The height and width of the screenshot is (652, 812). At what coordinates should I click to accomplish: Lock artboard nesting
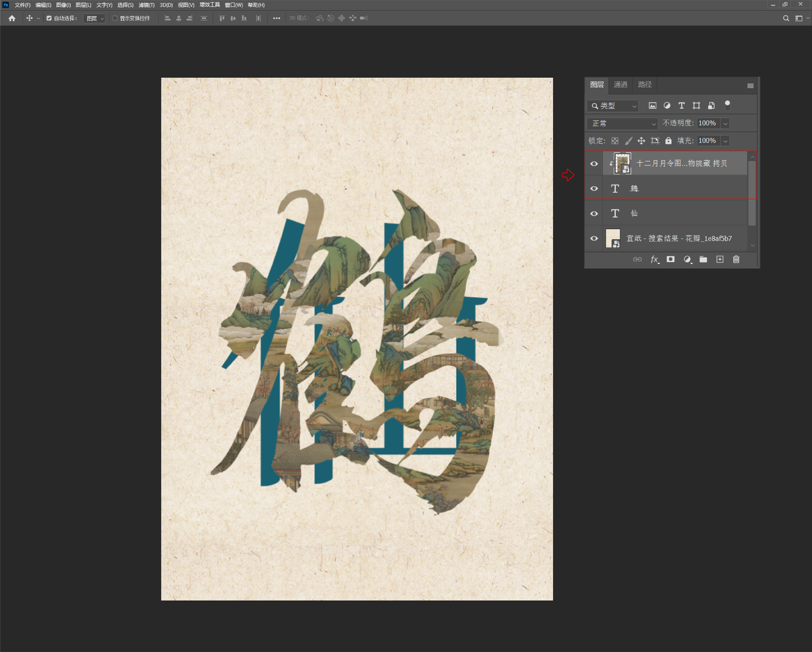pos(655,141)
